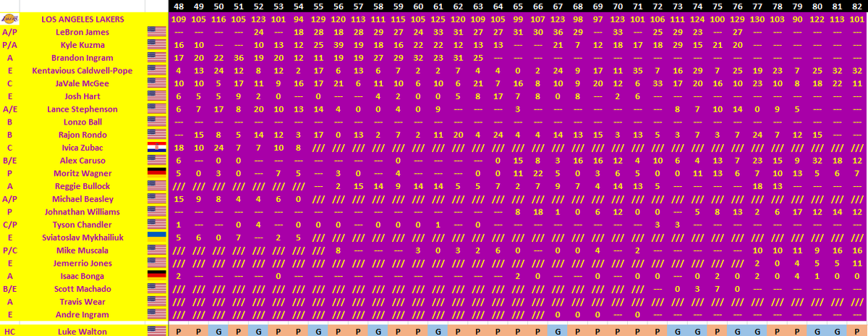Viewport: 868px width, 336px height.
Task: Click coach Luke Walton's USA flag
Action: tap(156, 332)
